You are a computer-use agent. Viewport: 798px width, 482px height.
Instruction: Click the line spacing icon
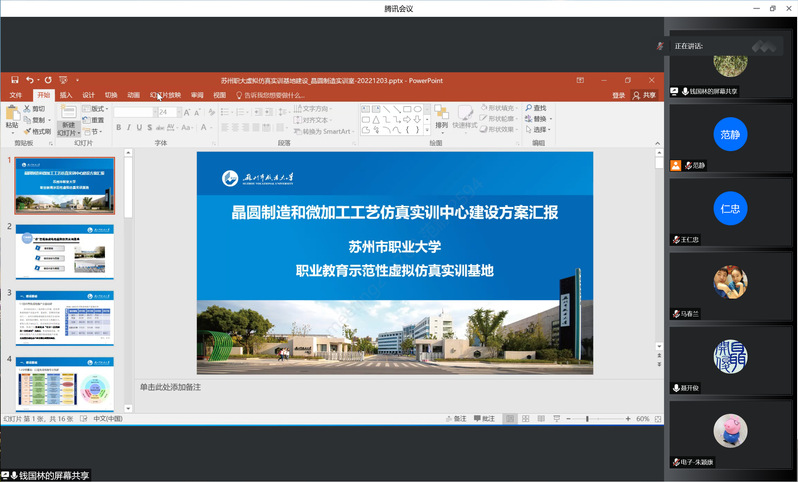(x=282, y=112)
